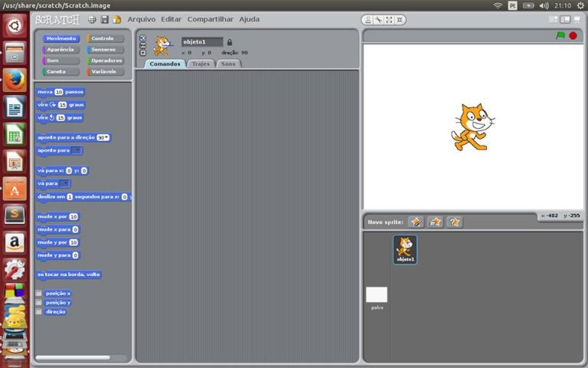Screen dimensions: 588x368
Task: Open the Ajuda menu
Action: click(x=250, y=19)
